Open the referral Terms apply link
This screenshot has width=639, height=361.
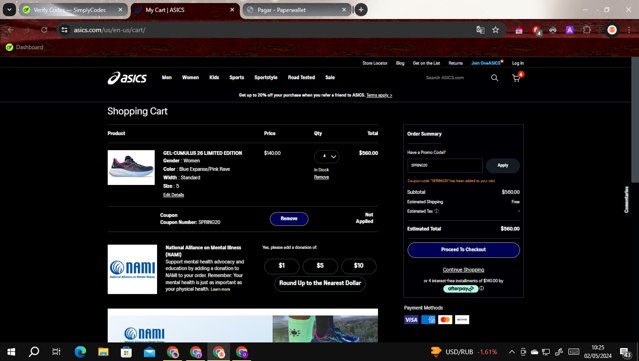pyautogui.click(x=379, y=95)
